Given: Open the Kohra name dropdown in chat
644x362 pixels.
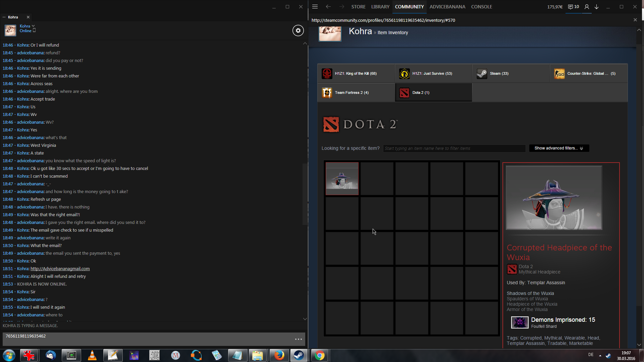Looking at the screenshot, I should 33,26.
